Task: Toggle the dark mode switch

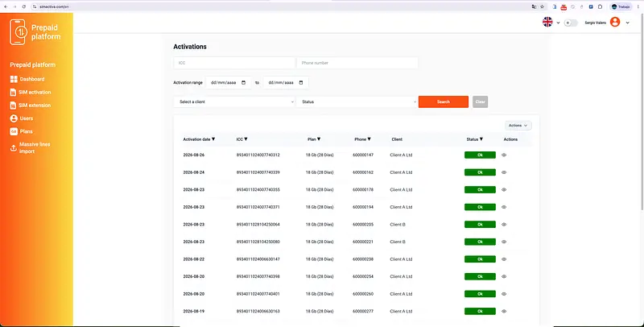Action: [571, 23]
